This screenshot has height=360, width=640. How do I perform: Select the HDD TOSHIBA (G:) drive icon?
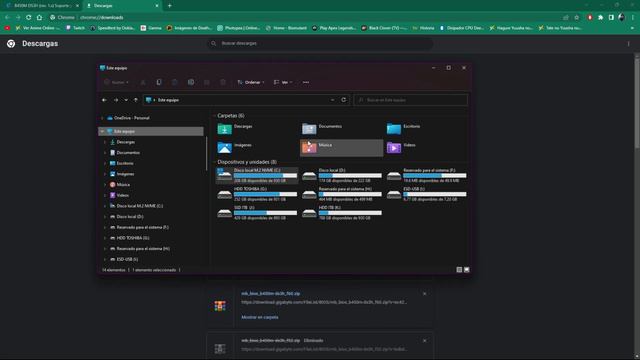(x=224, y=194)
